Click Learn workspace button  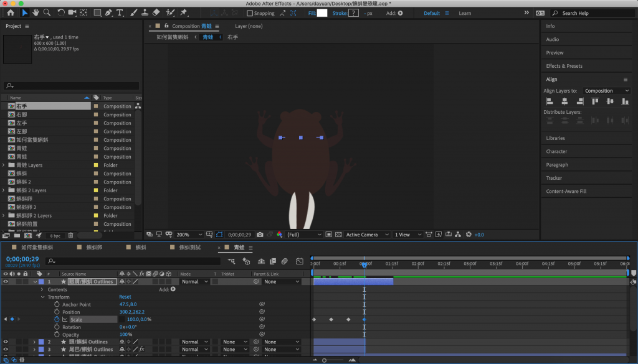point(465,13)
